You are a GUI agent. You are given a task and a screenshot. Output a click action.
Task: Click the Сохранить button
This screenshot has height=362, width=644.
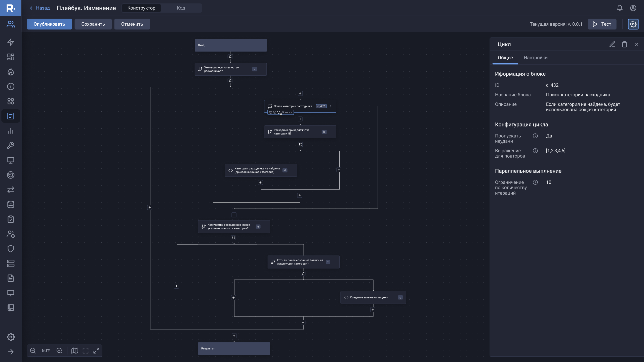tap(93, 24)
